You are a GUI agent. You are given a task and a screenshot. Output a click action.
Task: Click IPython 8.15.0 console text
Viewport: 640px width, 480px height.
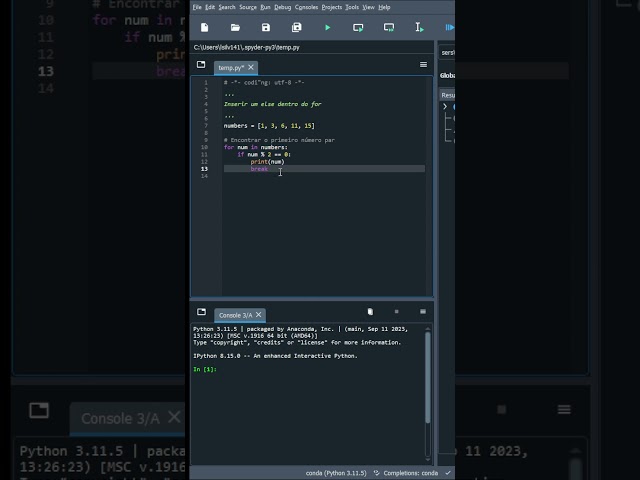coord(275,356)
